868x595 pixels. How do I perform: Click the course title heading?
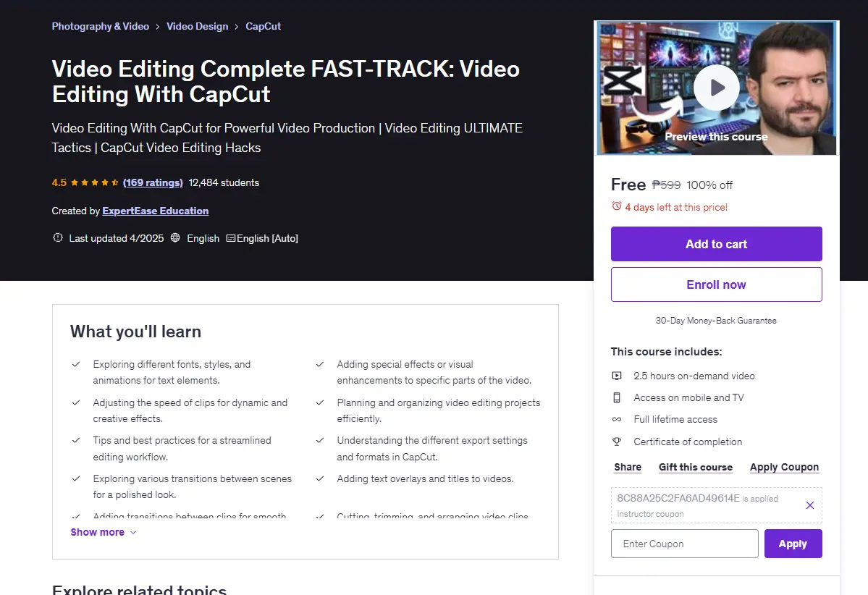286,81
